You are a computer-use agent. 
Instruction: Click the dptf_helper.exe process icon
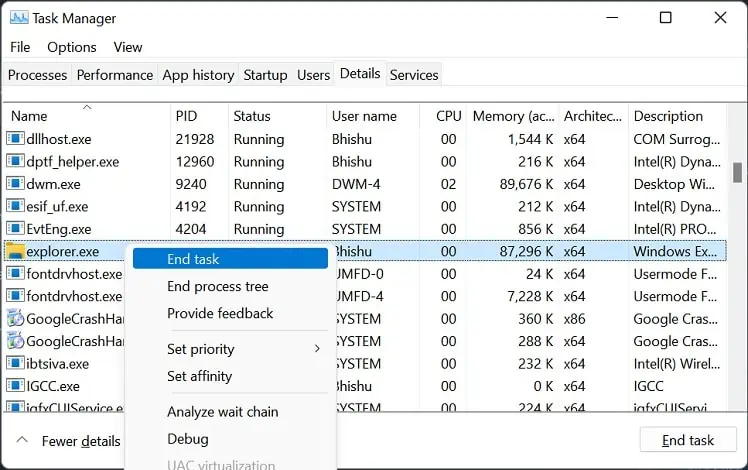click(15, 161)
